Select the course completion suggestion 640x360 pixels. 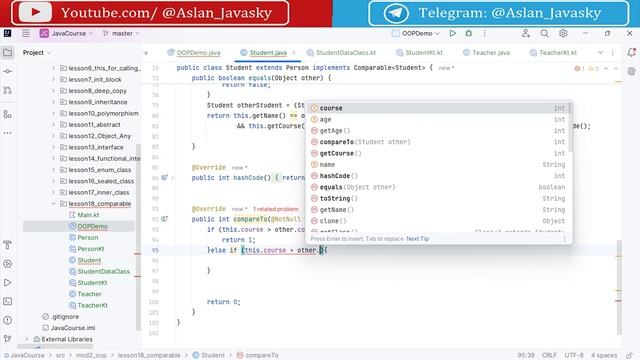[438, 108]
